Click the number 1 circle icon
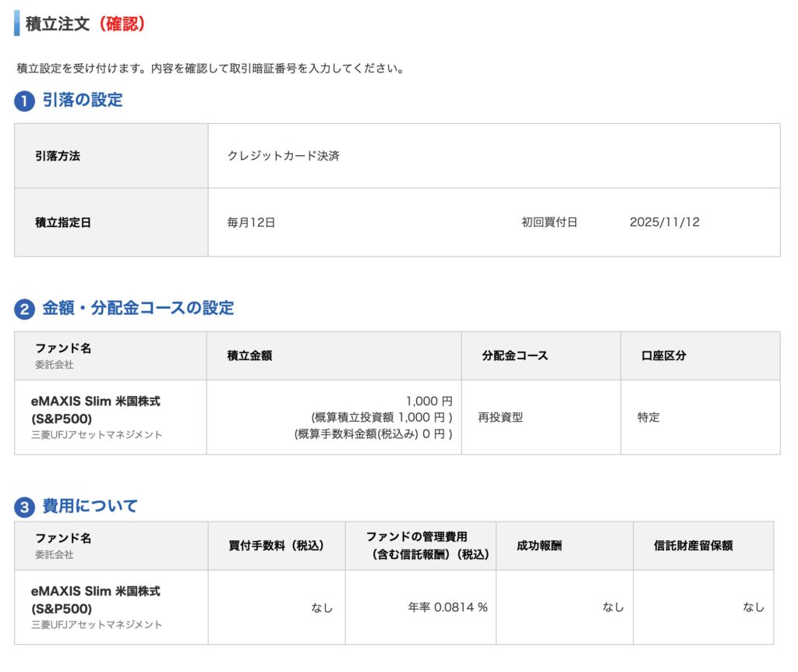 [x=24, y=101]
